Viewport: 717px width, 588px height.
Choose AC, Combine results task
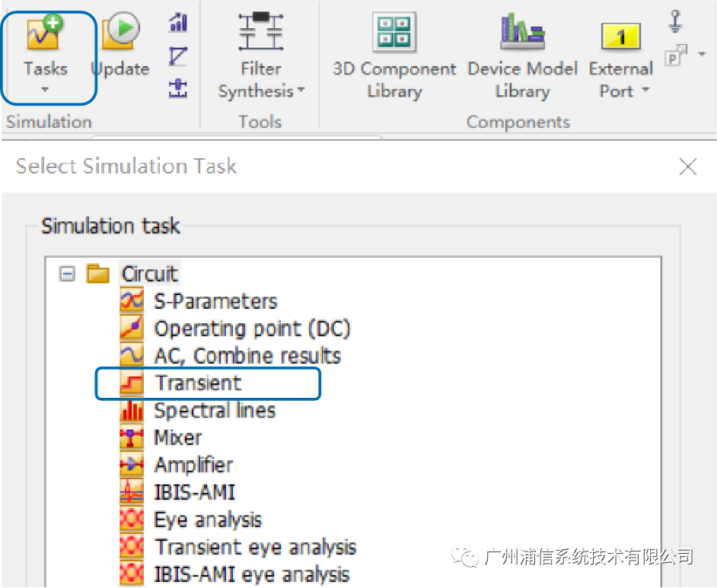[247, 356]
